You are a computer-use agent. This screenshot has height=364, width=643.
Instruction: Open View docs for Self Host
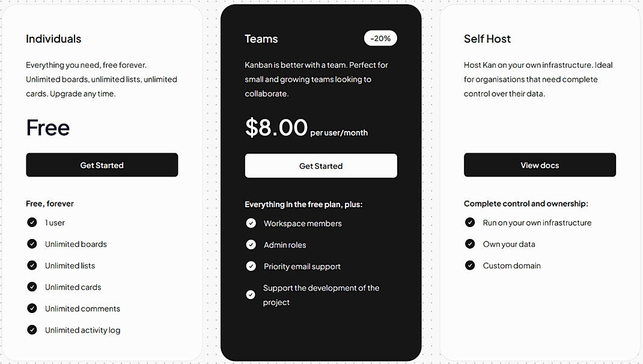pos(540,165)
